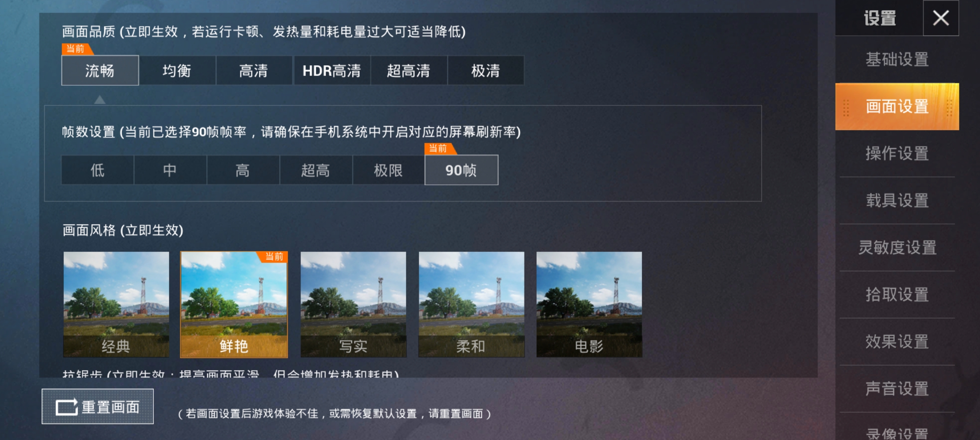The width and height of the screenshot is (980, 440).
Task: Pick the 电影 style thumbnail
Action: click(x=589, y=304)
